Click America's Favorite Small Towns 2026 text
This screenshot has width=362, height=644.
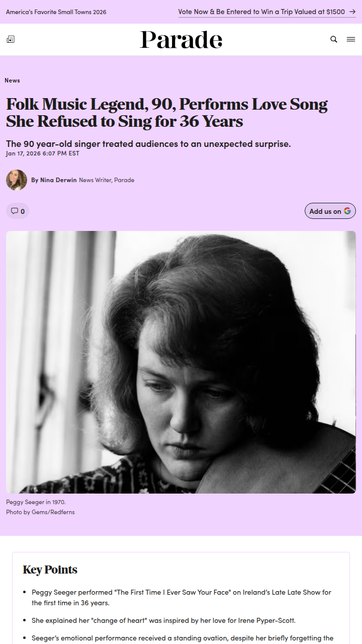tap(56, 12)
